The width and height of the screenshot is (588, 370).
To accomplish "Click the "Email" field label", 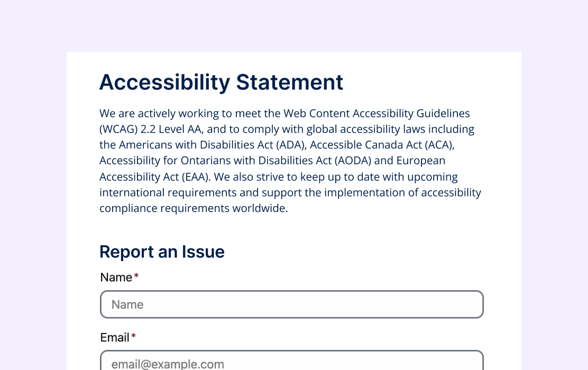I will coord(115,337).
